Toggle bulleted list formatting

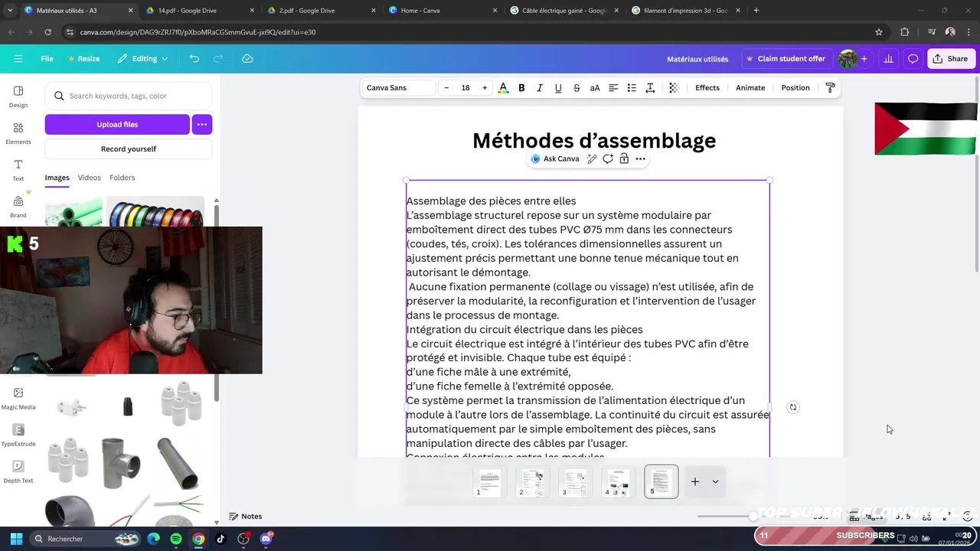tap(632, 88)
